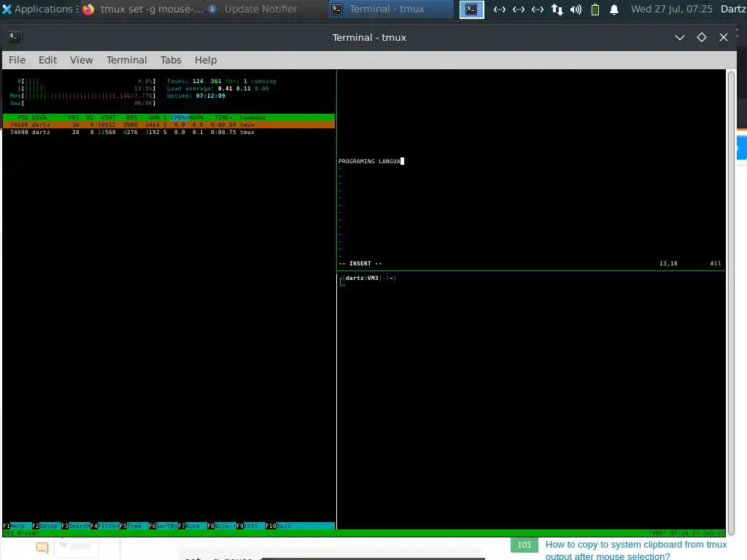Viewport: 747px width, 560px height.
Task: Click the 13,18 cursor position in vim status
Action: (x=668, y=263)
